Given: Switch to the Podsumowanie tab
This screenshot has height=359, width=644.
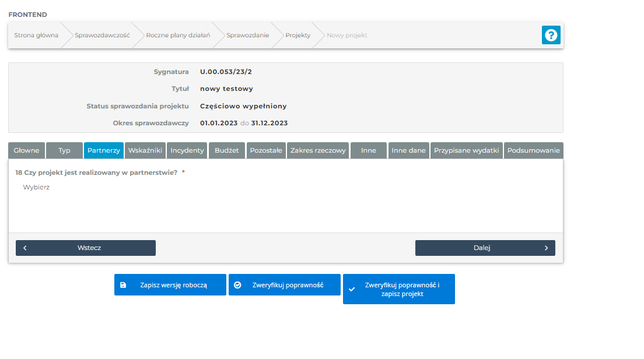Looking at the screenshot, I should coord(533,150).
